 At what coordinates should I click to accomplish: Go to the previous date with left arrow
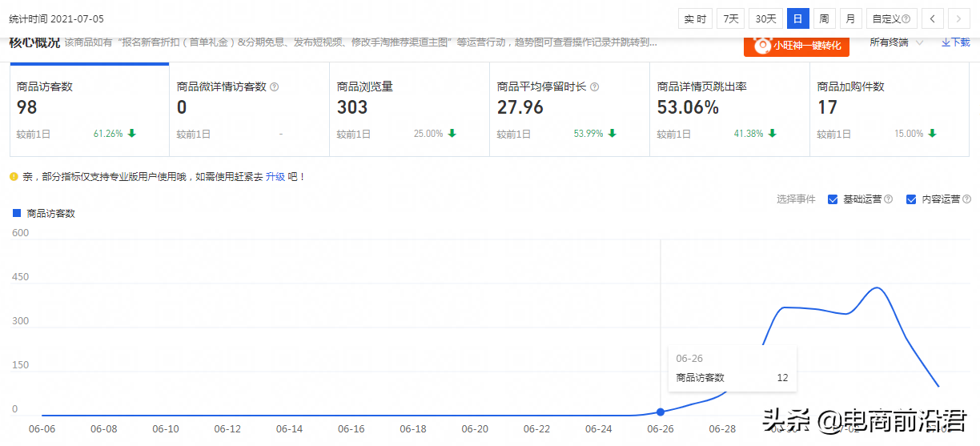[x=933, y=18]
